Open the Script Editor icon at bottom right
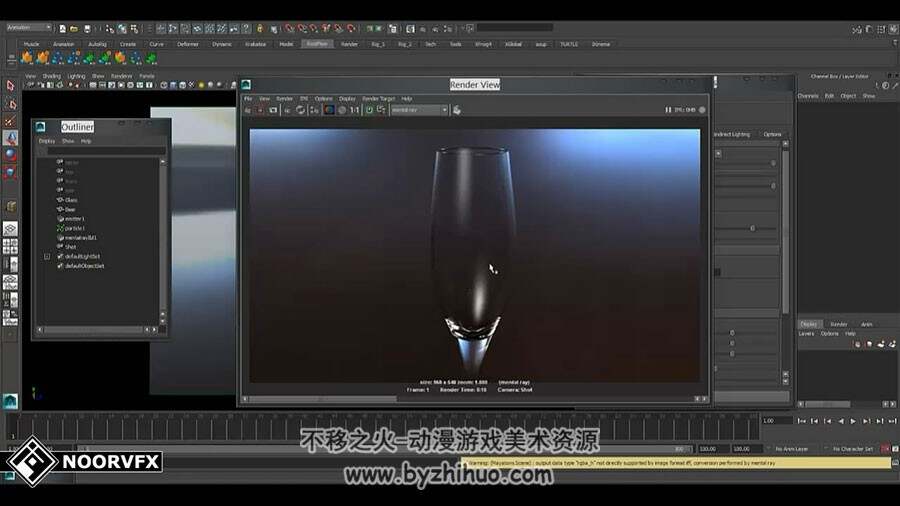Screen dimensions: 900x506 tap(895, 462)
